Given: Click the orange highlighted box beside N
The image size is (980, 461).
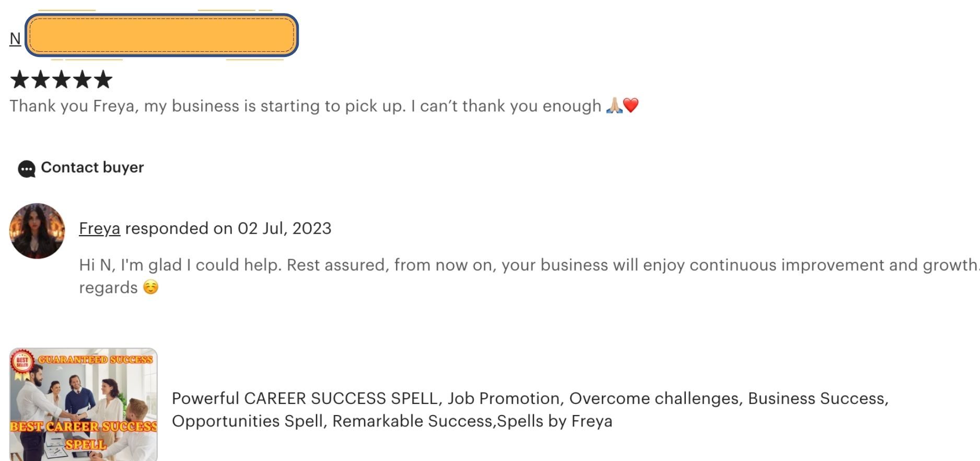Looking at the screenshot, I should (162, 36).
